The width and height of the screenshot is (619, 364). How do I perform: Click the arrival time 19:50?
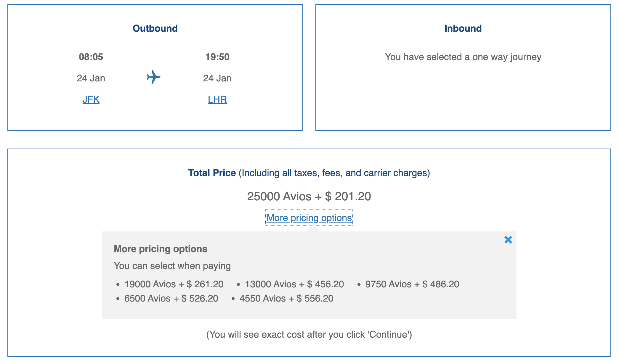[217, 57]
